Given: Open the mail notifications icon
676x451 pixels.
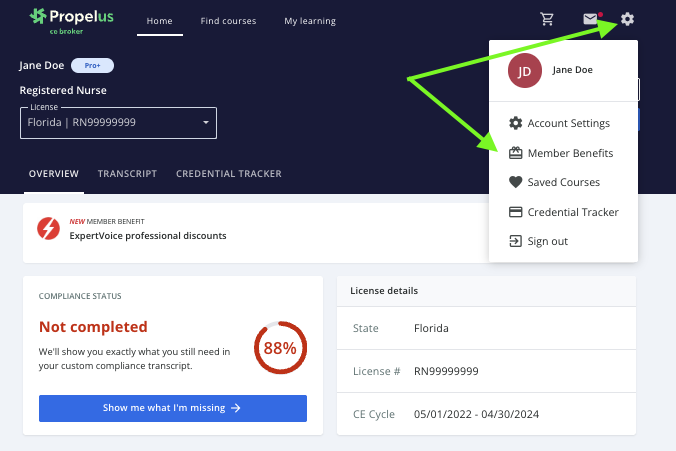Looking at the screenshot, I should tap(591, 19).
